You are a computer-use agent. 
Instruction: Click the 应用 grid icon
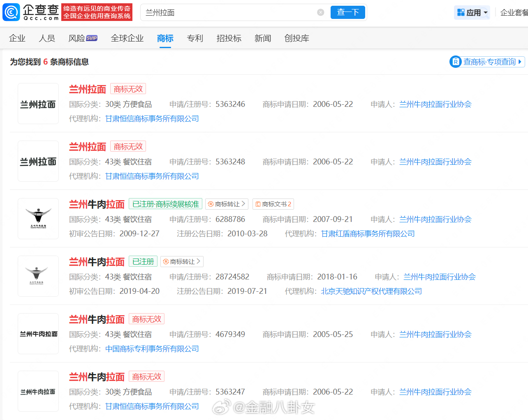[461, 12]
